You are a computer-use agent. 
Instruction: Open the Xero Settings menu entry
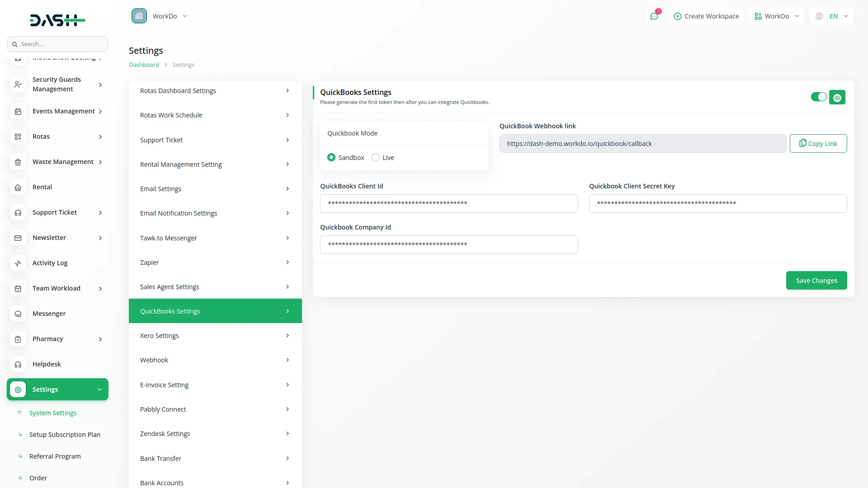pos(215,335)
